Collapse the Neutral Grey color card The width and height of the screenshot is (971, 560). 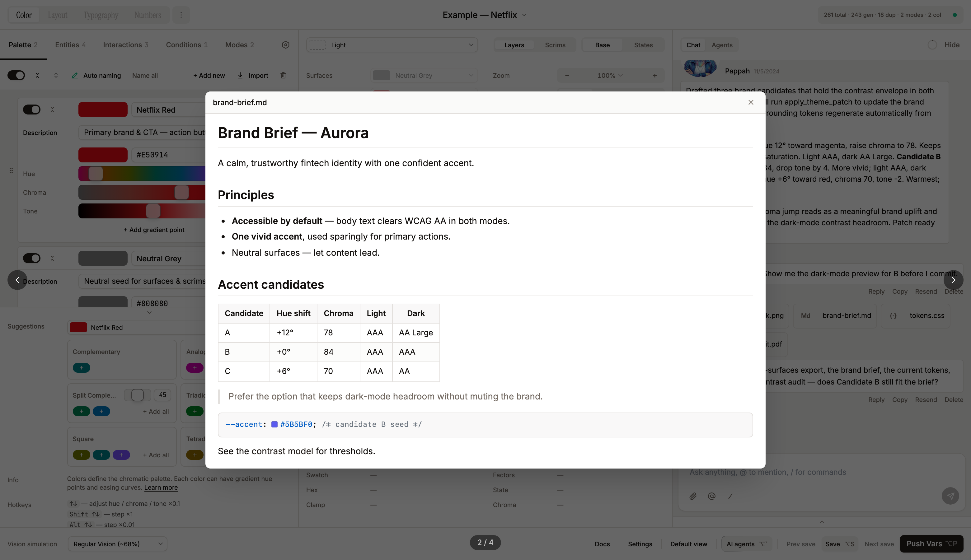pos(52,258)
